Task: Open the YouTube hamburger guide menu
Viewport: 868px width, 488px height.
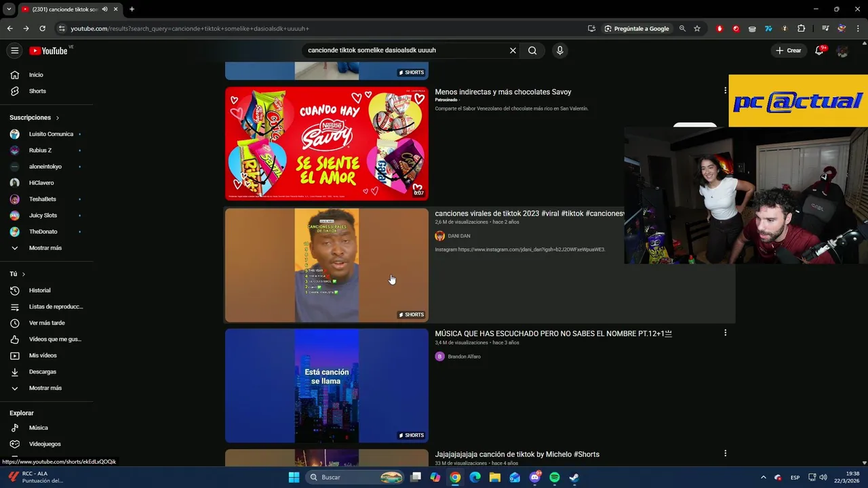Action: pos(14,50)
